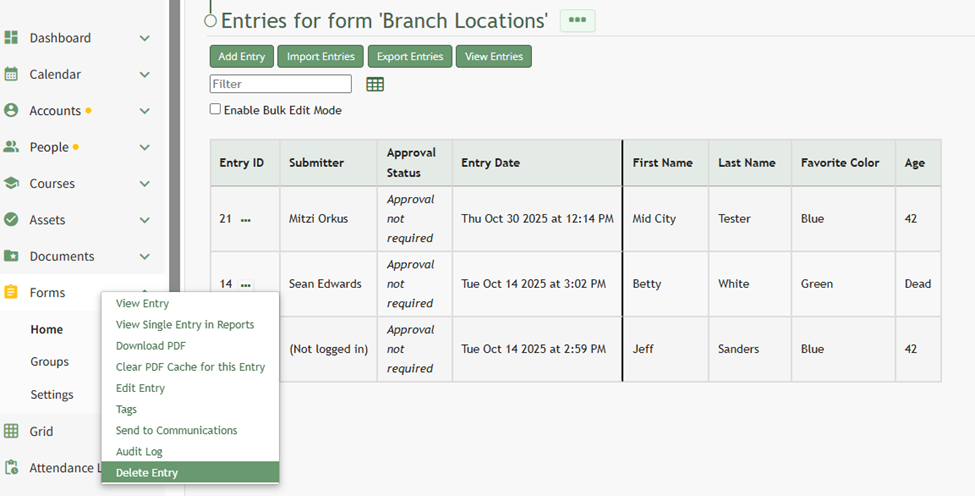Choose Download PDF in context menu
The height and width of the screenshot is (496, 975).
pyautogui.click(x=151, y=346)
